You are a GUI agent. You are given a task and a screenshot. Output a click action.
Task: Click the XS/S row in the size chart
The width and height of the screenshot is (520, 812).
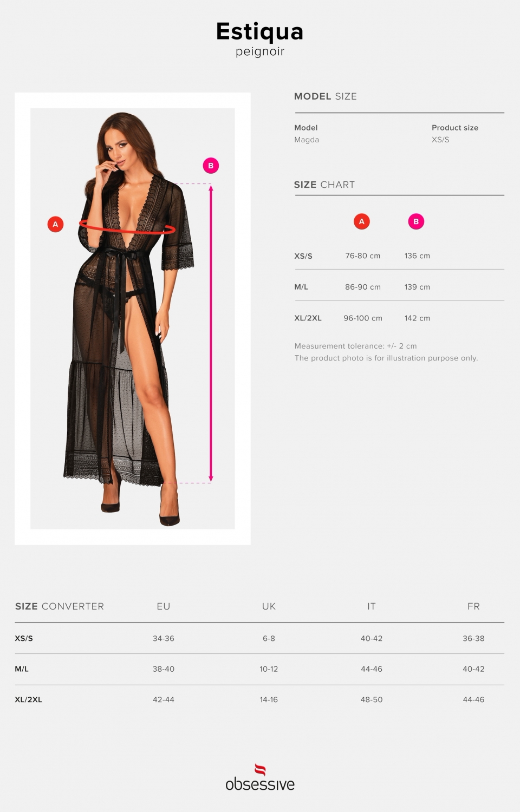(399, 256)
